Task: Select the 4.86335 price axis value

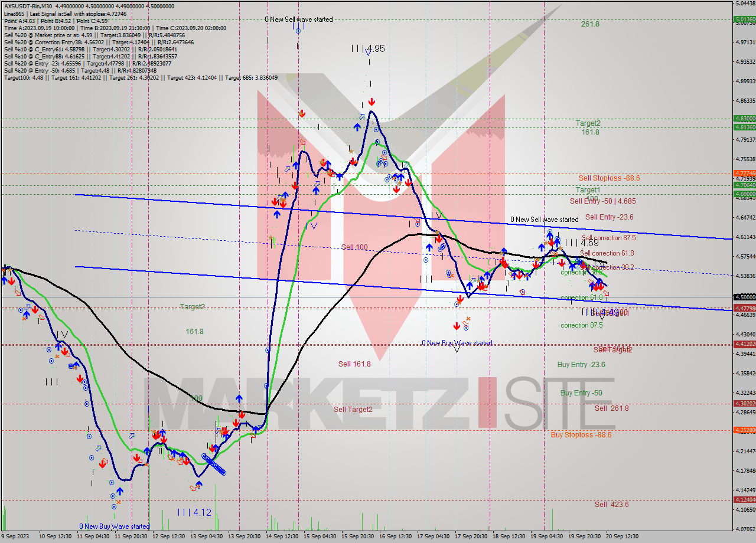Action: tap(745, 100)
